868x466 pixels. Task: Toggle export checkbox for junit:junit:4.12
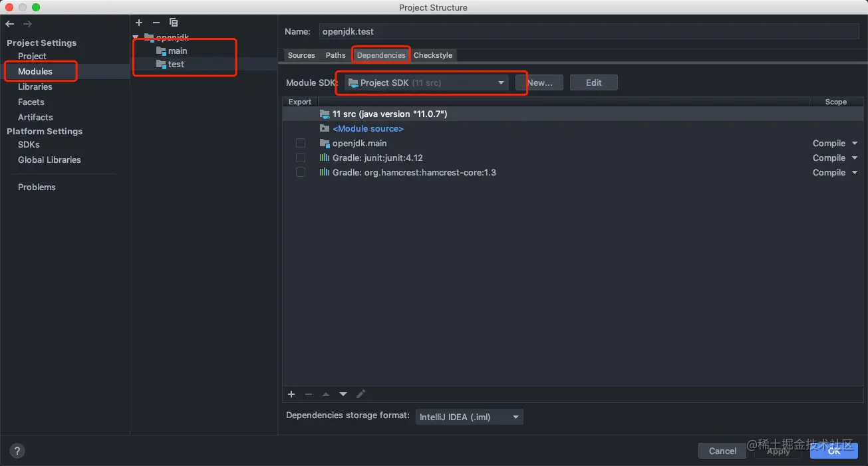(301, 158)
